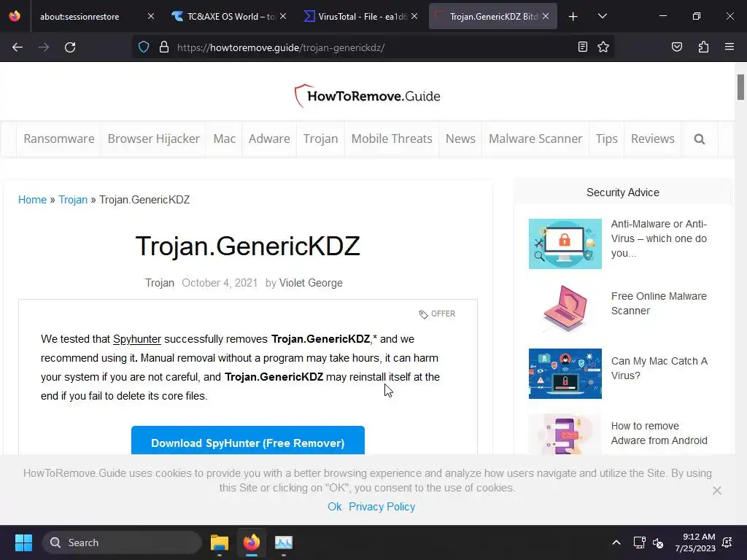Close the about:sessionrestore tab
This screenshot has width=747, height=560.
(x=150, y=16)
